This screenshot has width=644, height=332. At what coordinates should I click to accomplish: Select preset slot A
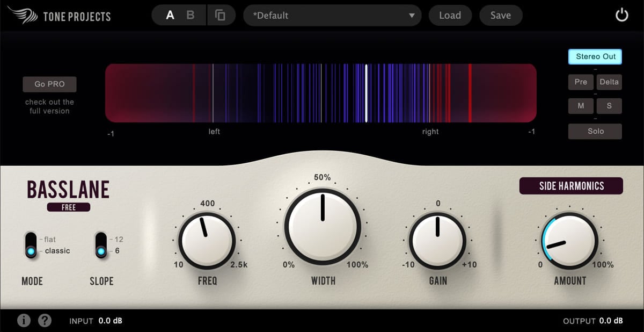coord(170,16)
